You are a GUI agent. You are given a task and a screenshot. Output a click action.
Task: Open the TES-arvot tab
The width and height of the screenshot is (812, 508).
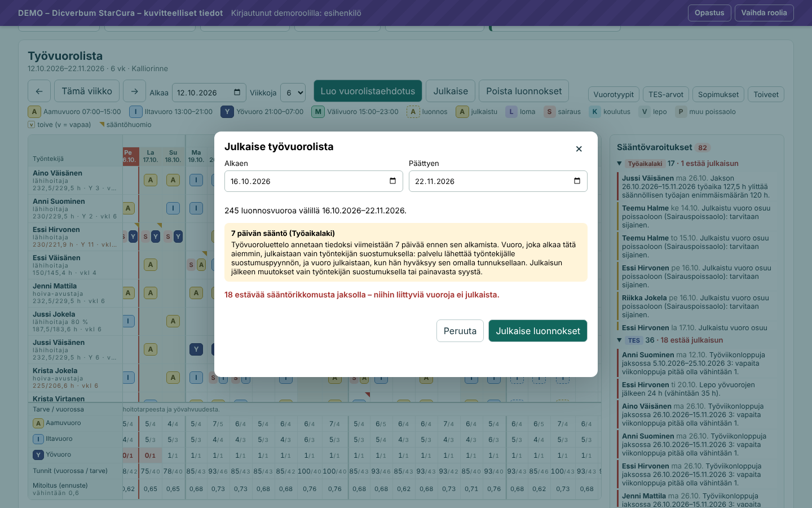point(666,94)
